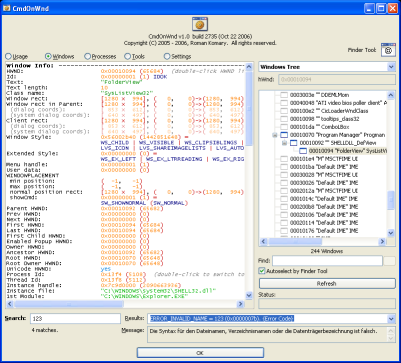Screen dimensions: 401x363
Task: Click the Parent HWND value 0x00010092 (65682)
Action: coord(132,209)
